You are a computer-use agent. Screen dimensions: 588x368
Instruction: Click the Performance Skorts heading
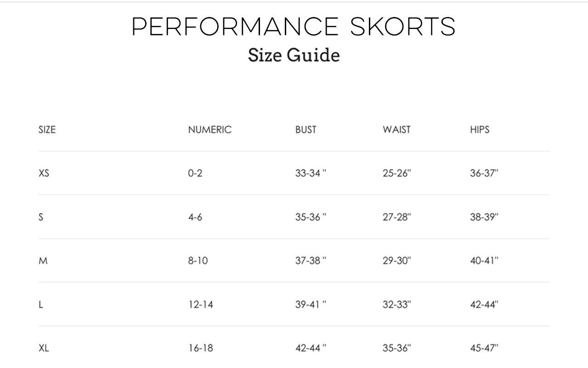(294, 27)
